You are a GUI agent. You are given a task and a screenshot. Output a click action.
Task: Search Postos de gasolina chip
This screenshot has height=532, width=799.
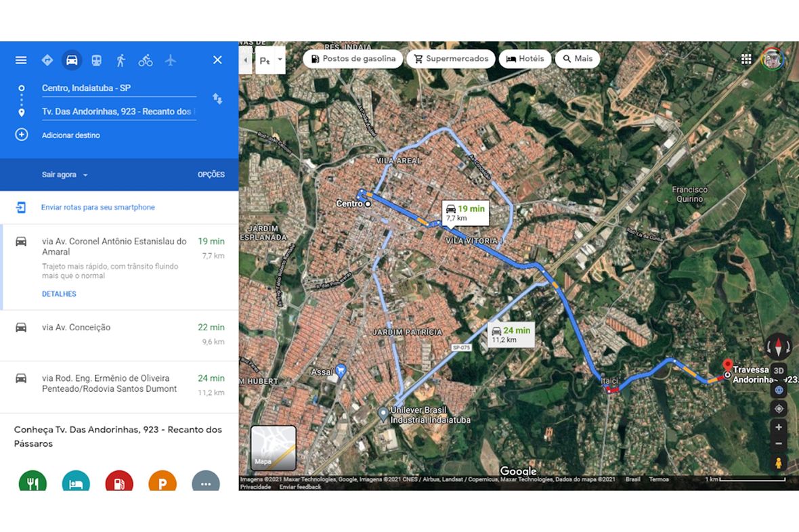(353, 59)
